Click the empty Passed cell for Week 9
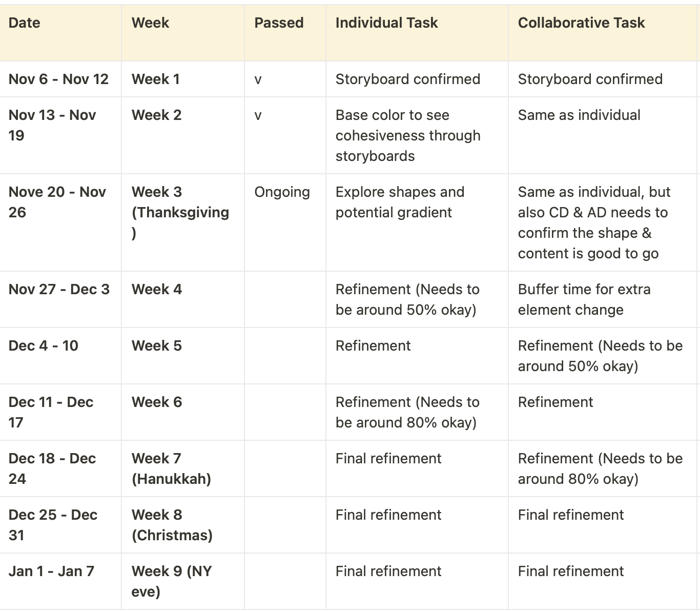The height and width of the screenshot is (612, 700). (x=285, y=581)
